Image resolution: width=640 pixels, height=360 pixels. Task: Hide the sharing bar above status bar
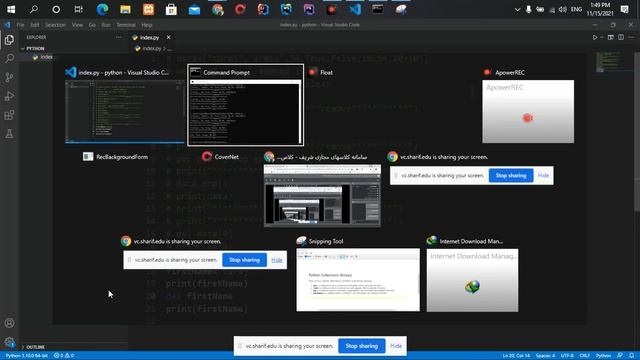396,346
